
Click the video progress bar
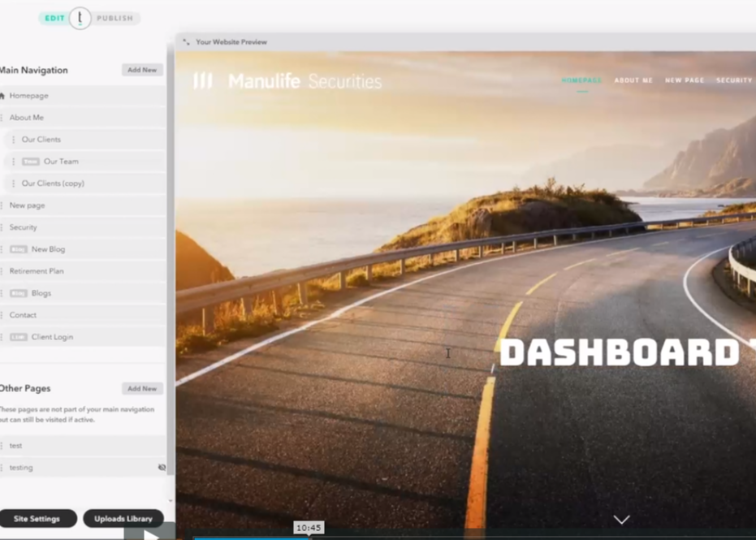pos(475,538)
